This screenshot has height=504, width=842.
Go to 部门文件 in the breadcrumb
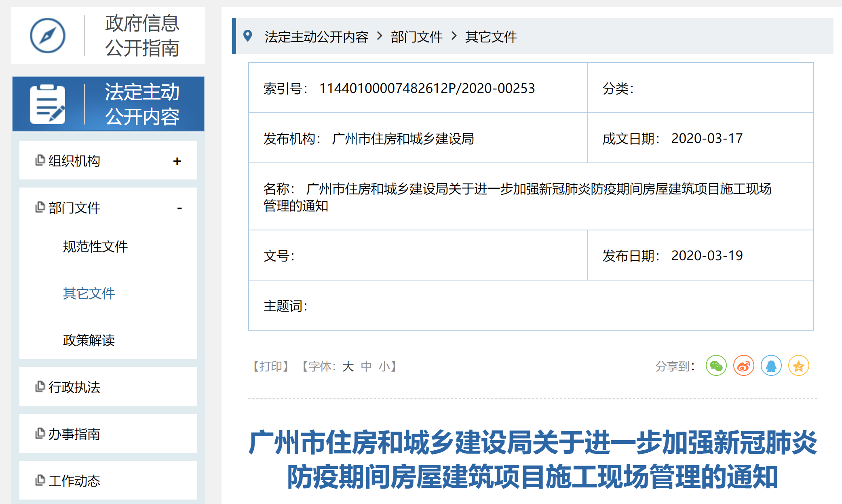[416, 37]
